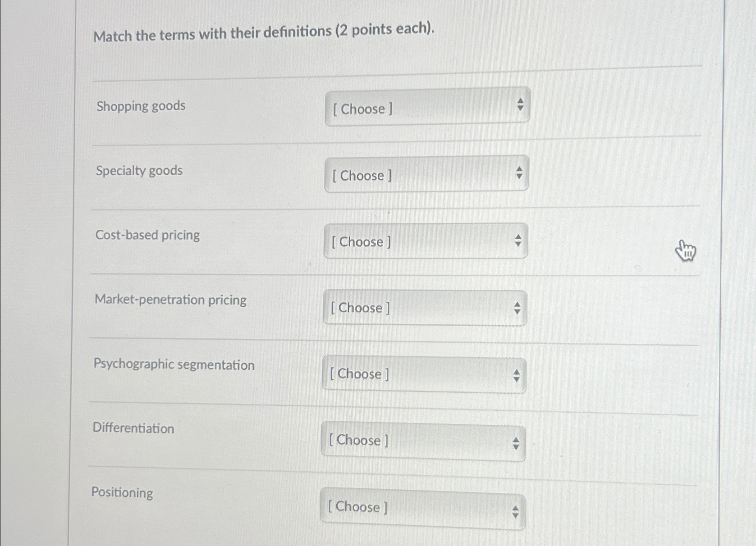Image resolution: width=756 pixels, height=546 pixels.
Task: Open the Differentiation definition dropdown
Action: [422, 441]
